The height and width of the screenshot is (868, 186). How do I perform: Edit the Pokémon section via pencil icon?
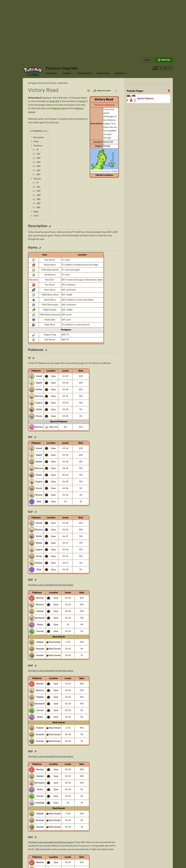46,350
